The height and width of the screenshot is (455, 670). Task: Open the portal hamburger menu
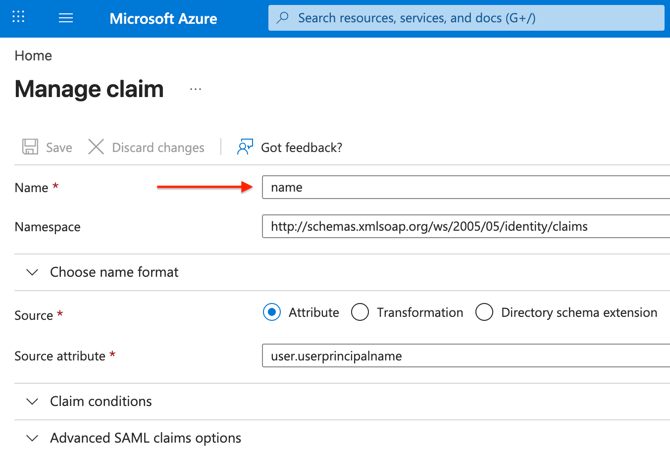coord(66,18)
